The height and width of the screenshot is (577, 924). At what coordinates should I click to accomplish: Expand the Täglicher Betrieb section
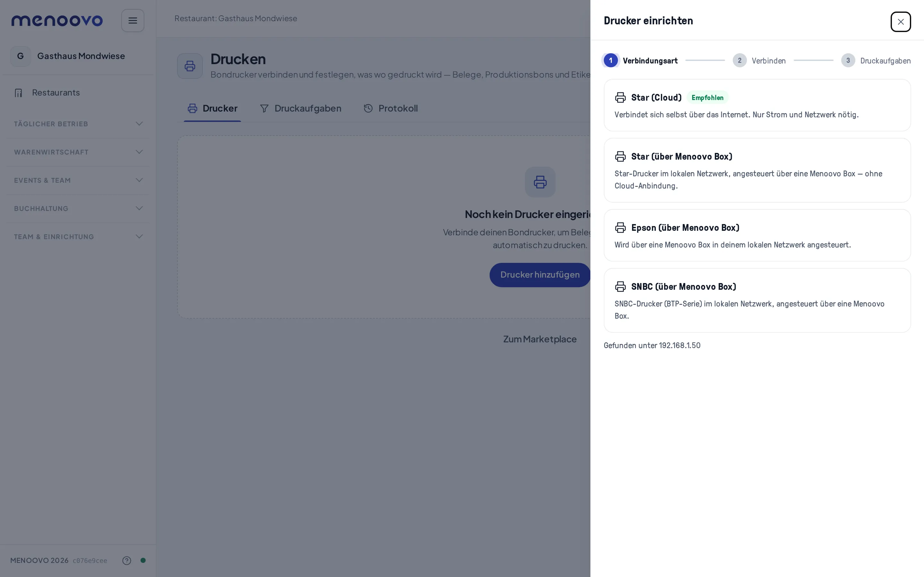pos(78,124)
